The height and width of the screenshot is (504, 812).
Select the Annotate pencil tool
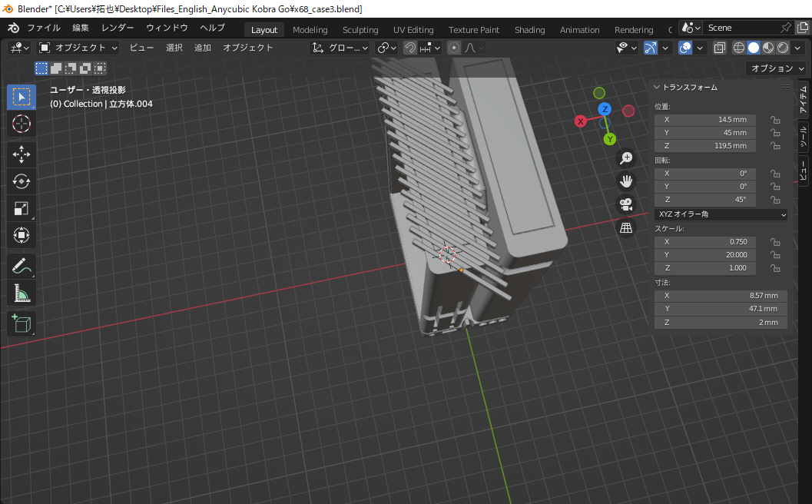22,267
